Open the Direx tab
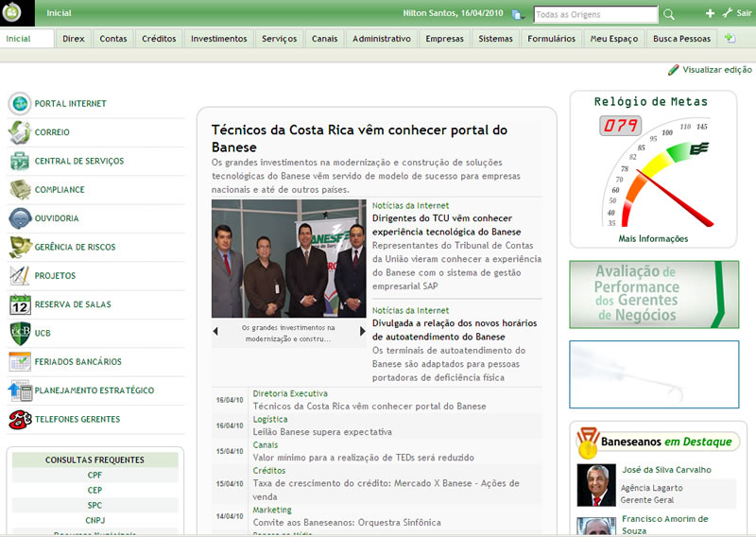Screen dimensions: 756x537 tap(74, 39)
